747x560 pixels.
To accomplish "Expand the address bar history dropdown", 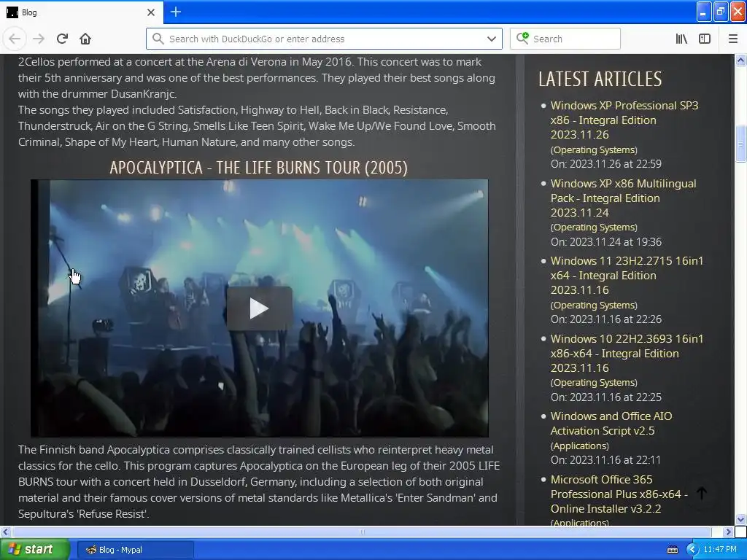I will pyautogui.click(x=491, y=39).
